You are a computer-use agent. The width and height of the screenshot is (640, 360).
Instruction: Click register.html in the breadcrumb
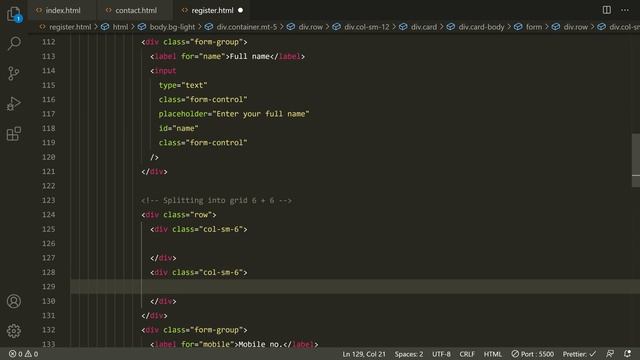point(70,27)
